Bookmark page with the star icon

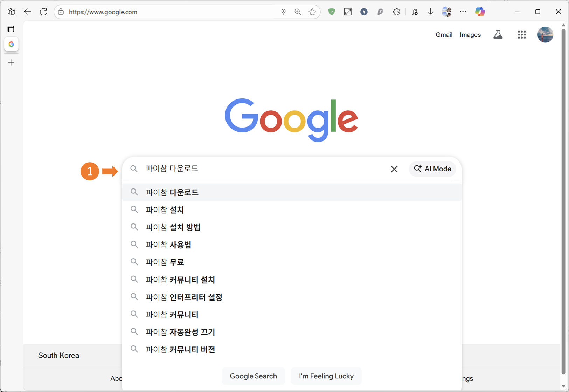312,12
